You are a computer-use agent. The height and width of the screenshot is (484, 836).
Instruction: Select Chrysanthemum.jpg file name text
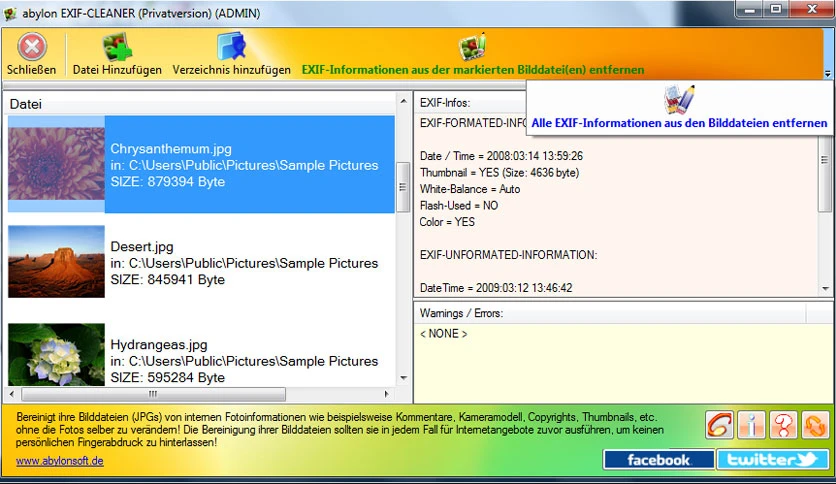171,149
